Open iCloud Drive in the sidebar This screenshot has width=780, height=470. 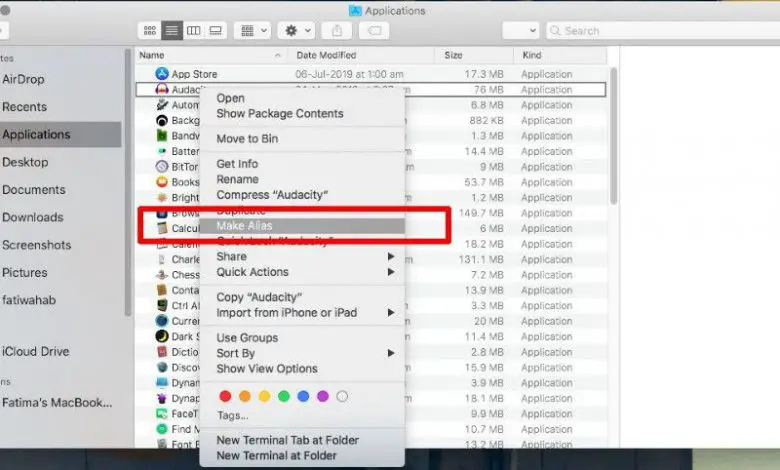pyautogui.click(x=36, y=352)
